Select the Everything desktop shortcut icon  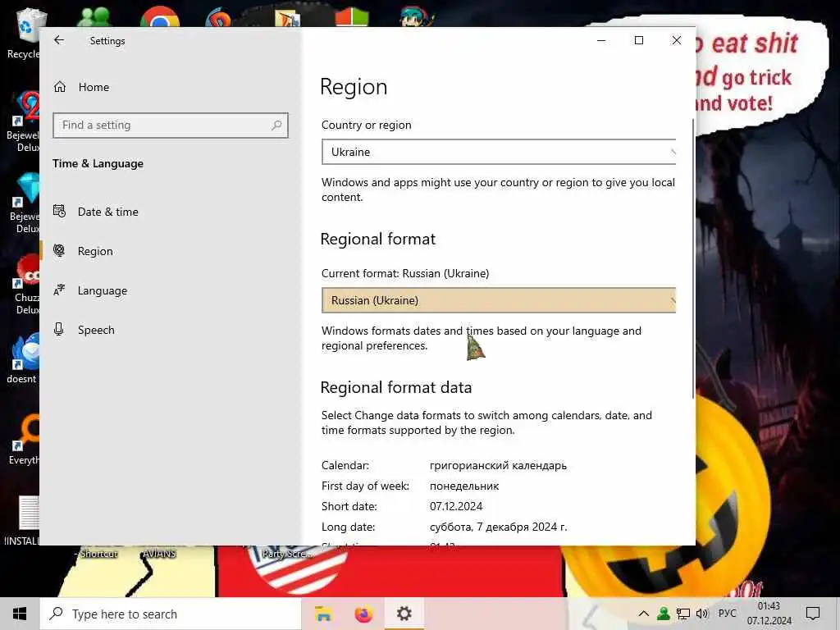tap(24, 440)
